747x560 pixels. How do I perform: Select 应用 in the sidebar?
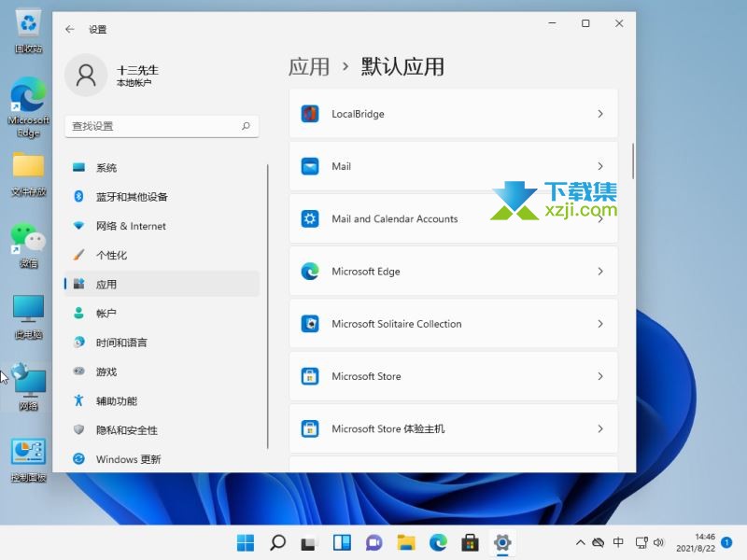pyautogui.click(x=162, y=285)
